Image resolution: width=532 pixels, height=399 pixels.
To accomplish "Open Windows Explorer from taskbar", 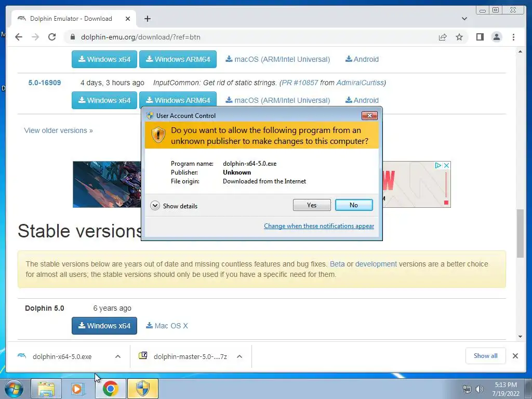I will point(46,389).
